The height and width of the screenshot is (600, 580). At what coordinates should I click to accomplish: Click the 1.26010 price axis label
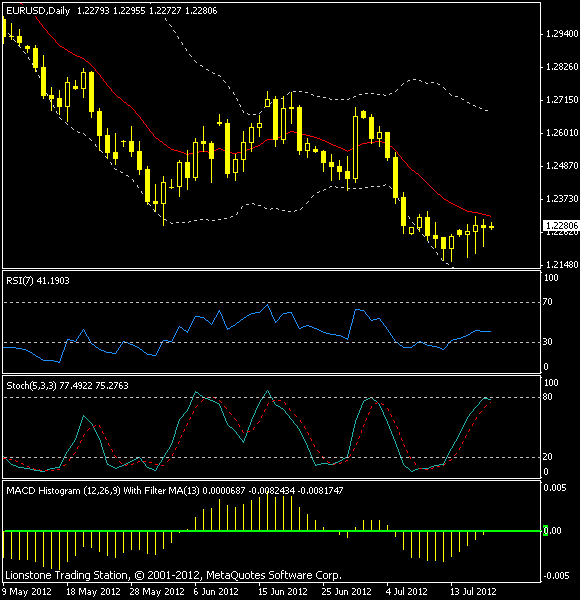pyautogui.click(x=562, y=133)
